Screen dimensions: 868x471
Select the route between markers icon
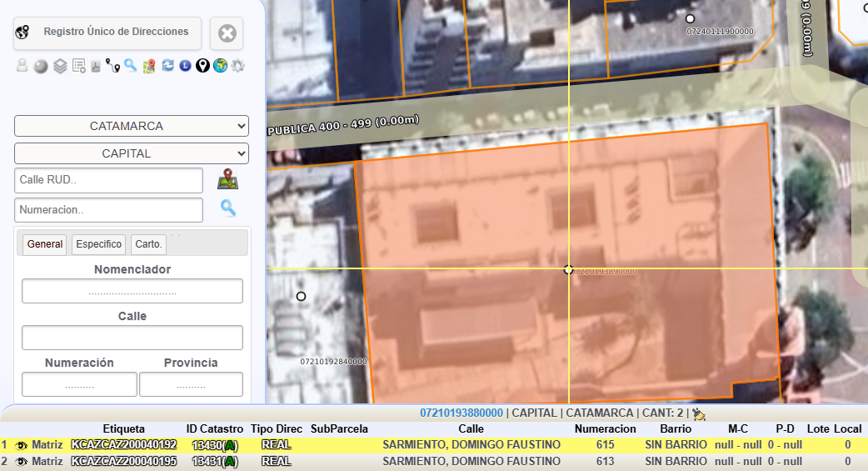(x=113, y=66)
